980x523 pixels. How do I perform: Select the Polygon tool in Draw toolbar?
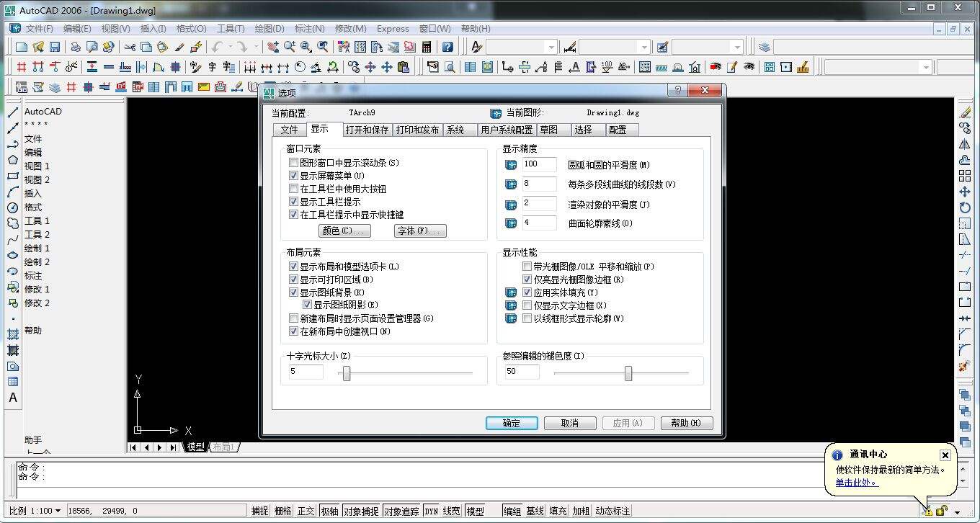pos(13,160)
